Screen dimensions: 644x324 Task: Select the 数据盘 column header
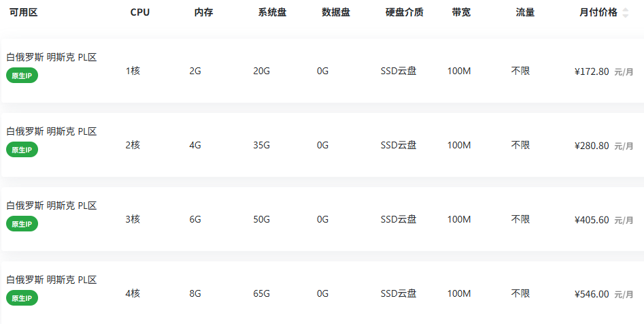tap(336, 12)
